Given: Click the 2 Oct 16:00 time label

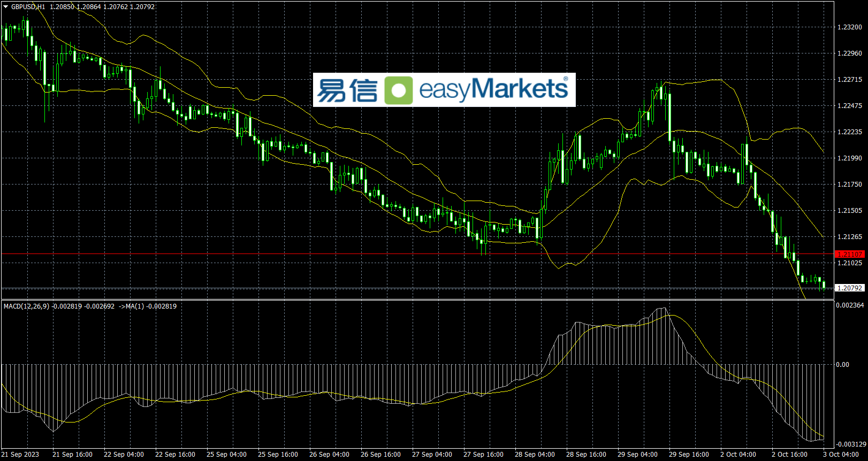Looking at the screenshot, I should (789, 455).
